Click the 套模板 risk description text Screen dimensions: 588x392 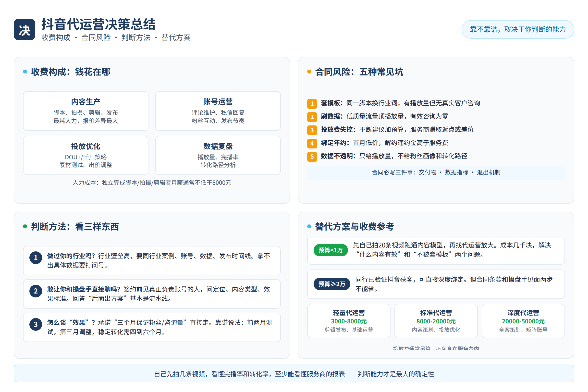[x=401, y=103]
